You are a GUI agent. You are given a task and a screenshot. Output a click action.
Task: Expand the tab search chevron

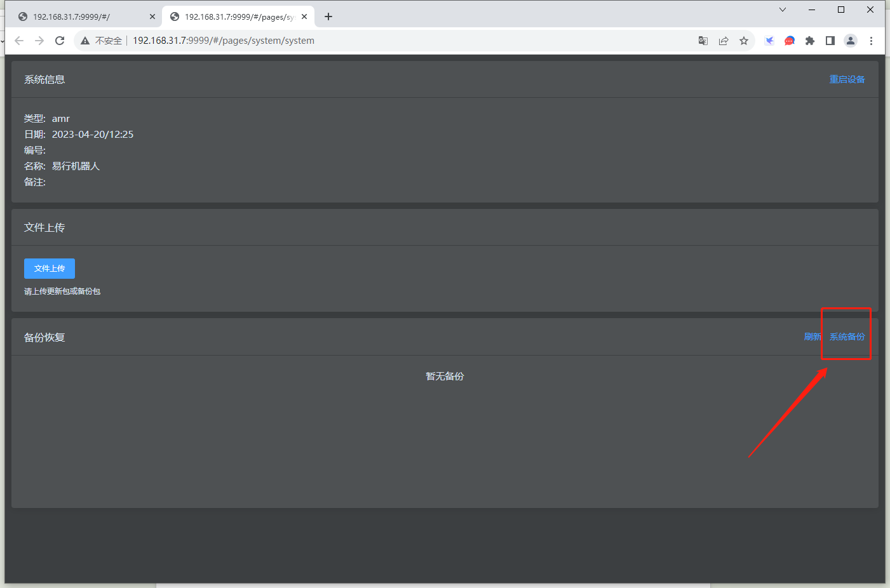[783, 10]
